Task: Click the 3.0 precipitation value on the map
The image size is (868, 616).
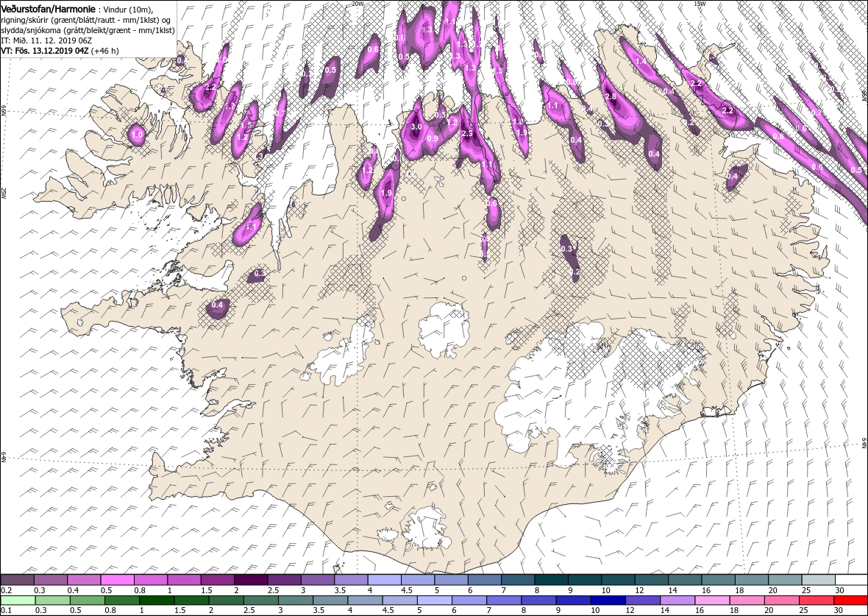Action: (416, 127)
